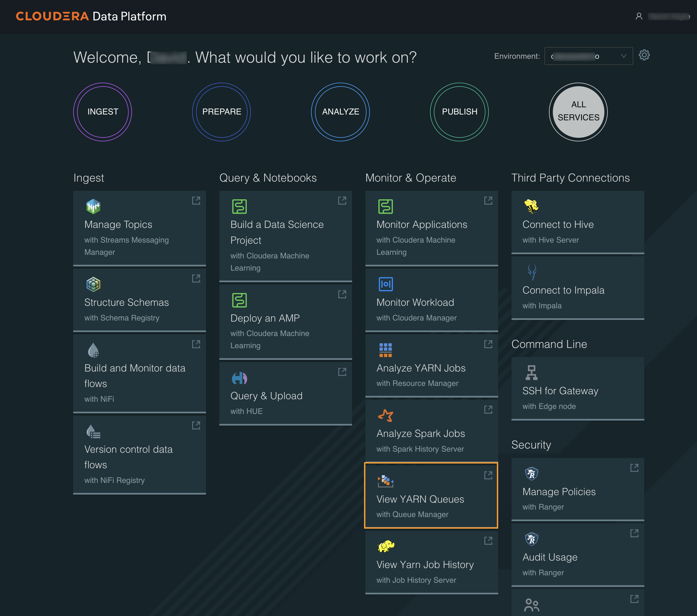Open Version control data flows external icon
This screenshot has width=697, height=616.
tap(196, 426)
